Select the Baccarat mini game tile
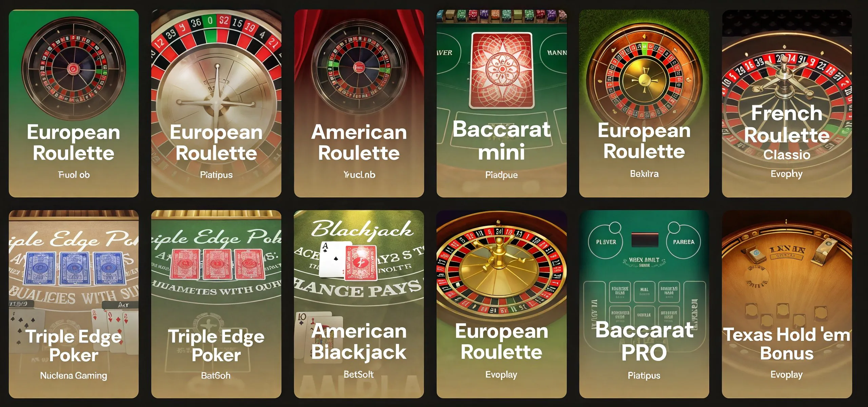 pyautogui.click(x=502, y=103)
